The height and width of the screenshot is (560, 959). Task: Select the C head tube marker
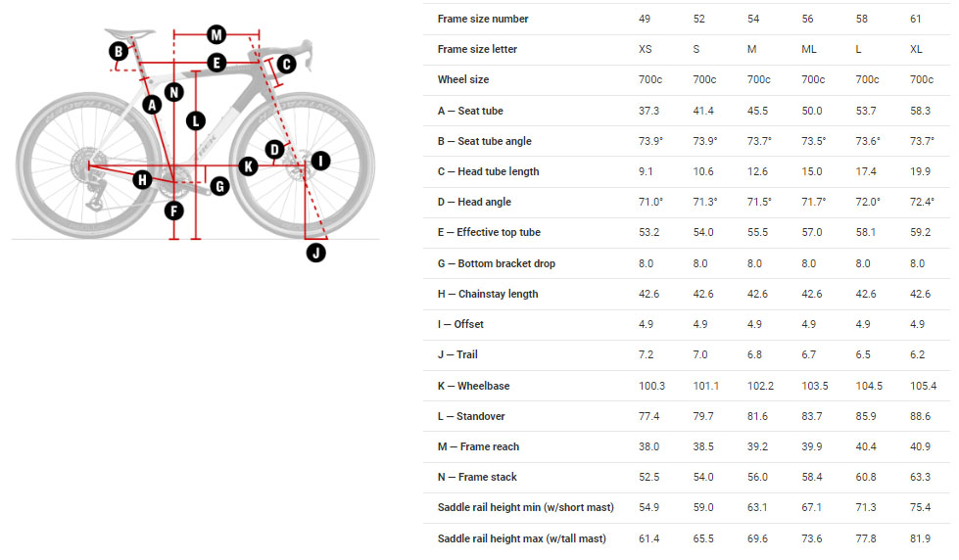point(286,65)
